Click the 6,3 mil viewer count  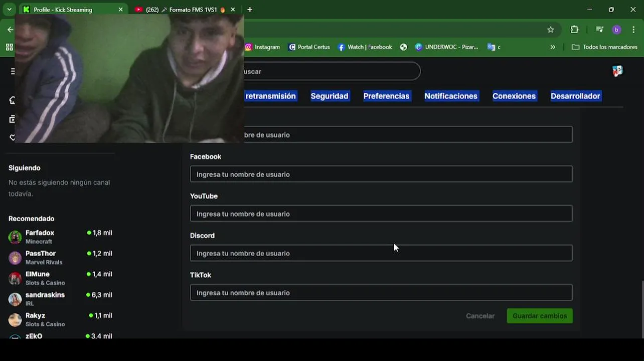[102, 295]
